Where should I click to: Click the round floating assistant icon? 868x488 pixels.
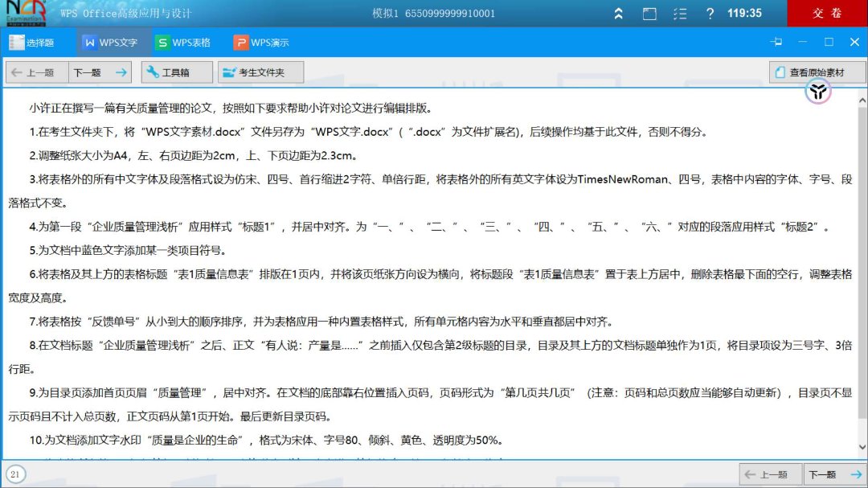[x=818, y=92]
